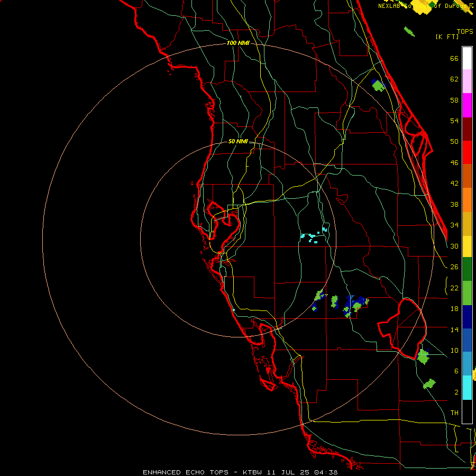476x476 pixels.
Task: Click the "04:38" timestamp
Action: pos(326,472)
